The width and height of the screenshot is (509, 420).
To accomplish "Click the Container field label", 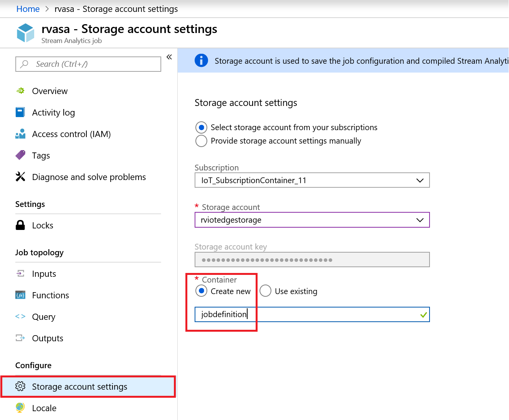I will click(x=219, y=280).
